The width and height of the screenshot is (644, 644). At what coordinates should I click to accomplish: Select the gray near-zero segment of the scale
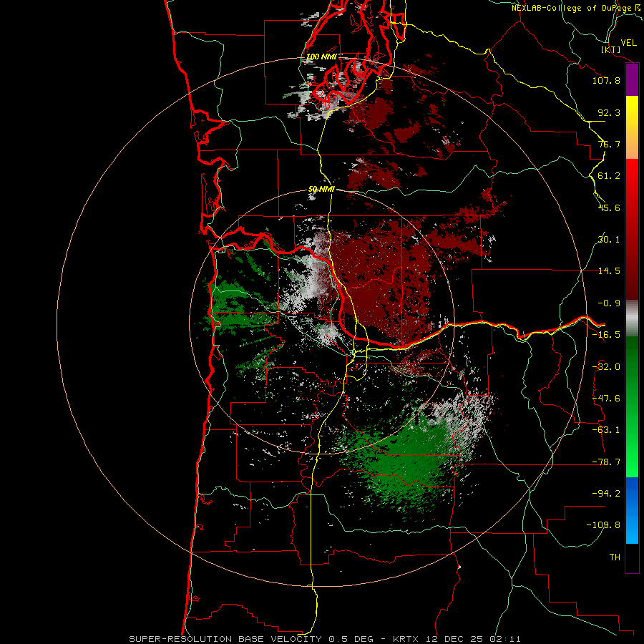click(632, 318)
